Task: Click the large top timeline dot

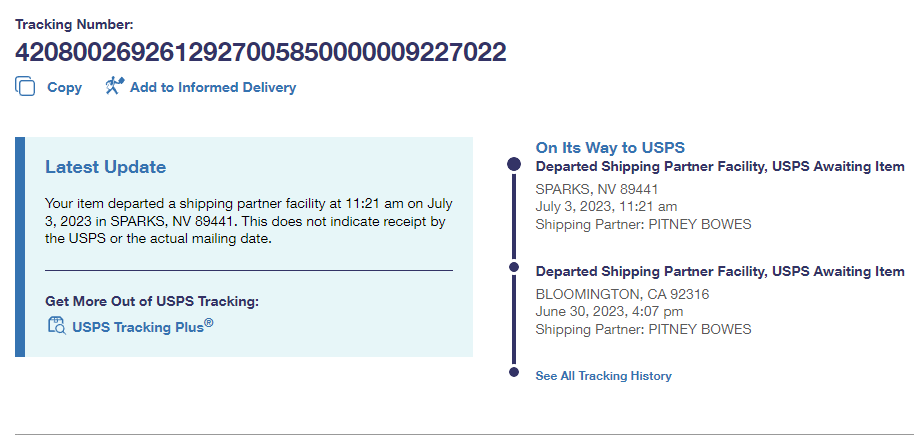Action: click(x=514, y=164)
